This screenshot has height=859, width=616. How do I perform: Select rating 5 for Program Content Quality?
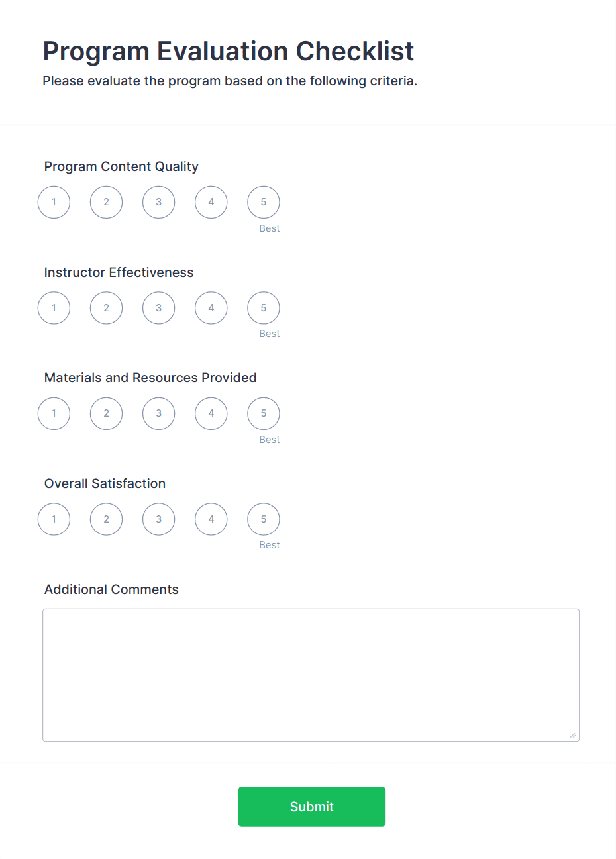coord(263,202)
